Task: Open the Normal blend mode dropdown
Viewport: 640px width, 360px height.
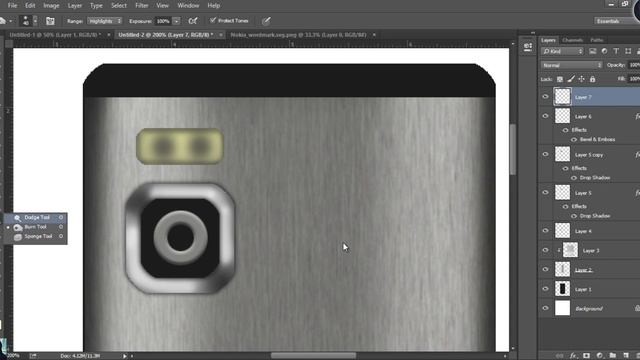Action: (x=571, y=65)
